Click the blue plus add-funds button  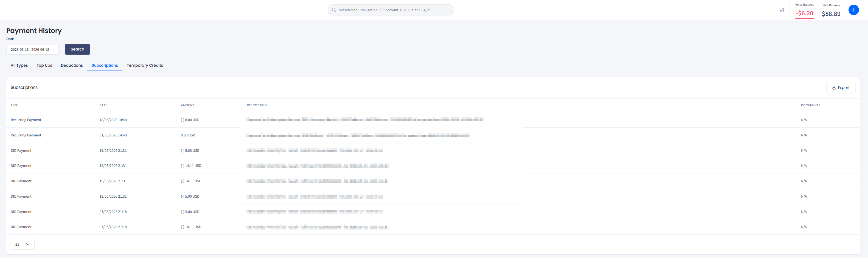click(x=853, y=10)
